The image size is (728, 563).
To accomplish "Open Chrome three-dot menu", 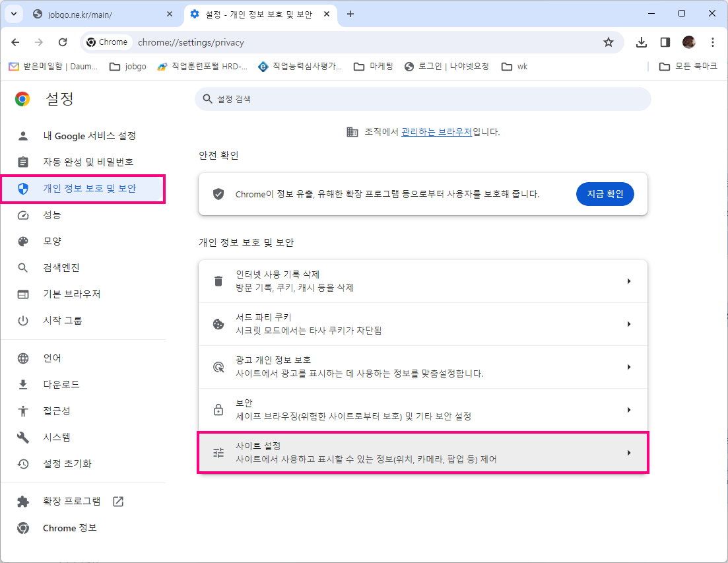I will click(x=713, y=42).
